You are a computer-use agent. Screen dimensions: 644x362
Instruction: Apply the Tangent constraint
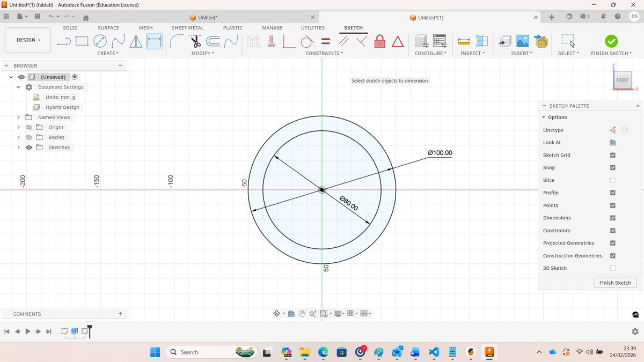307,41
